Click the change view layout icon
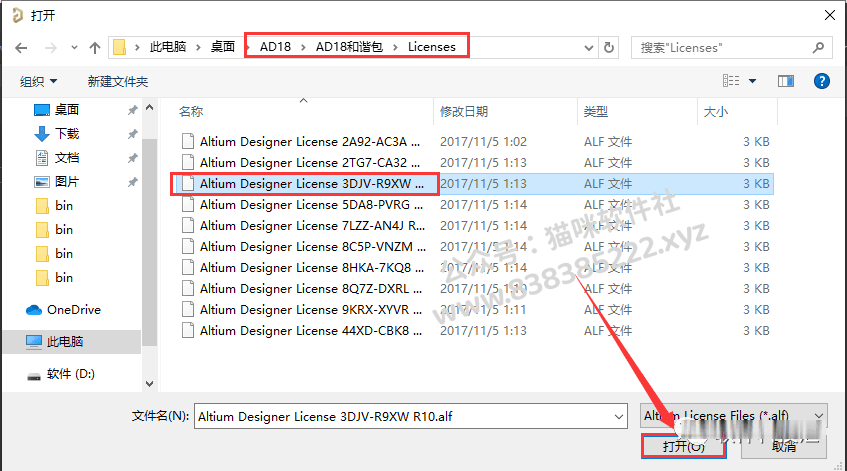This screenshot has width=847, height=471. tap(731, 81)
